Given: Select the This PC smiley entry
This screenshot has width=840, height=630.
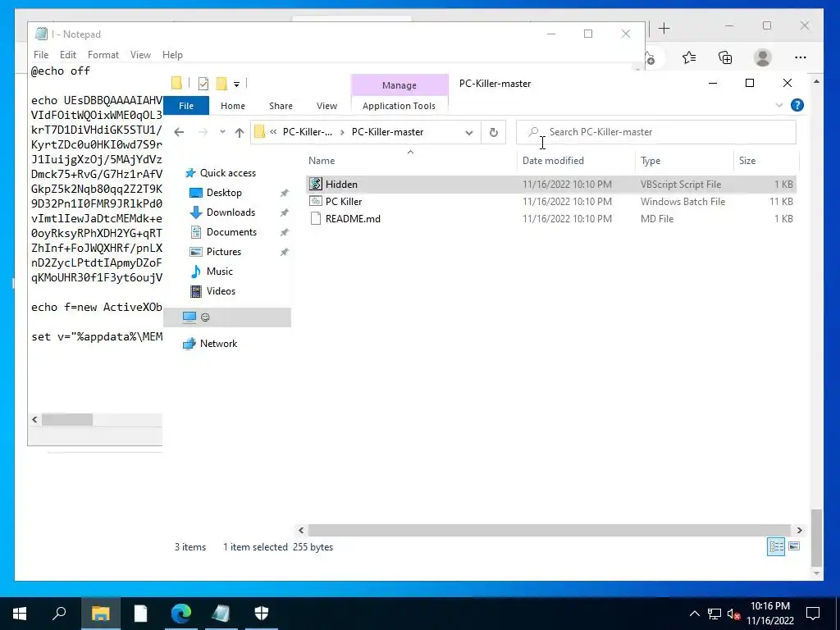Looking at the screenshot, I should pos(227,317).
